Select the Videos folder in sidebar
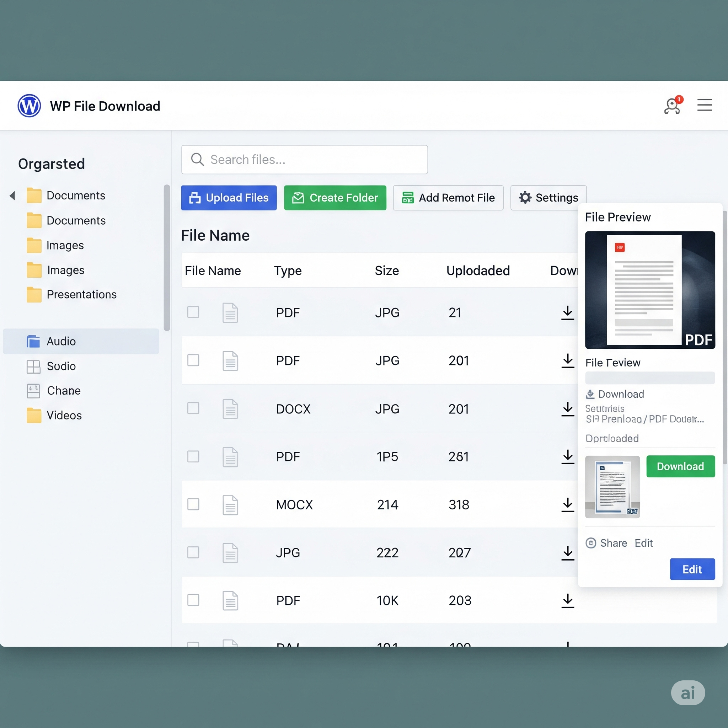Viewport: 728px width, 728px height. pyautogui.click(x=64, y=415)
